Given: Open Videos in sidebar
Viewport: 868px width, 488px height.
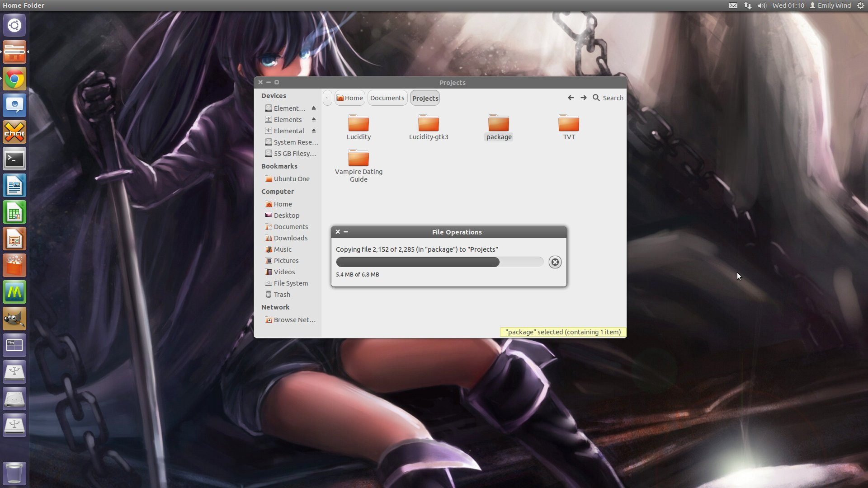Looking at the screenshot, I should tap(280, 272).
